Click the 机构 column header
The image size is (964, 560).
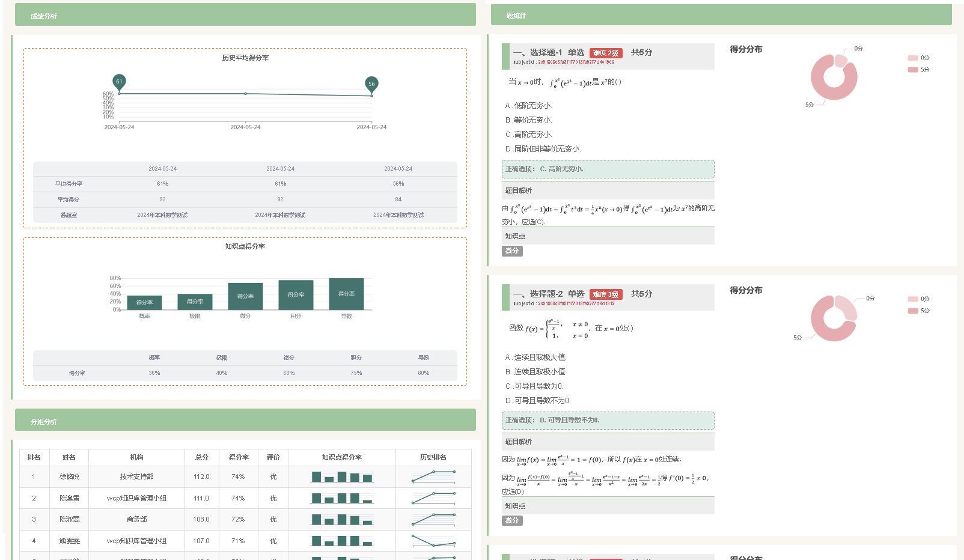click(x=136, y=457)
